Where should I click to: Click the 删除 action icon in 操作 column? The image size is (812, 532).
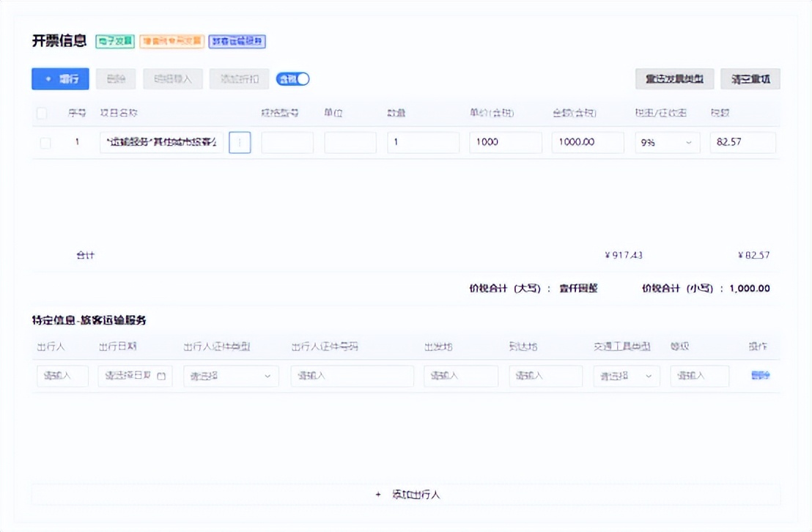click(761, 375)
